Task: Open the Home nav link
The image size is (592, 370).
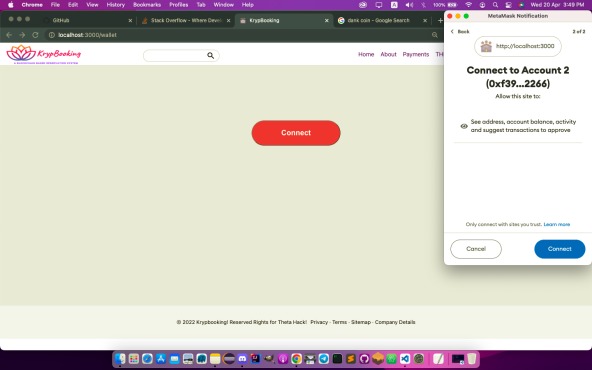Action: pyautogui.click(x=366, y=54)
